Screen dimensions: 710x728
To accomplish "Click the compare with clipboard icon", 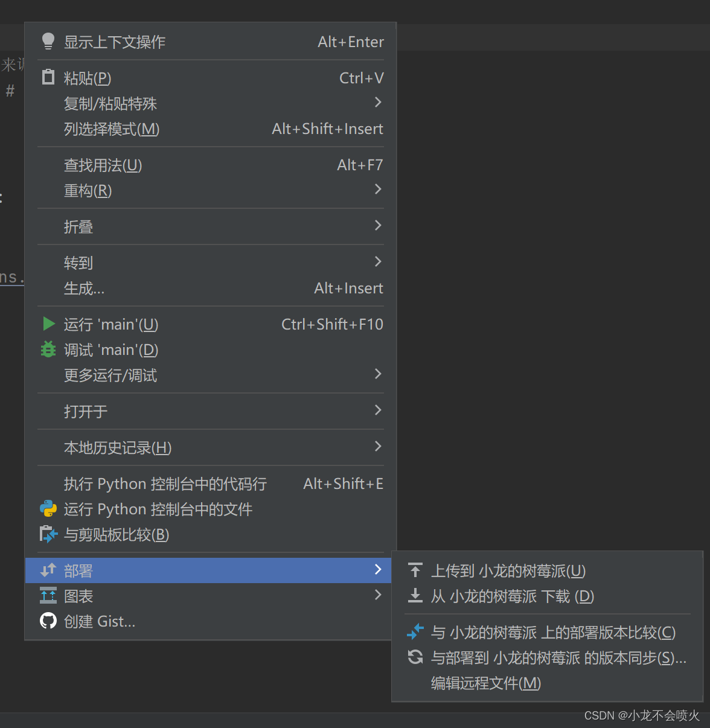I will (x=48, y=534).
